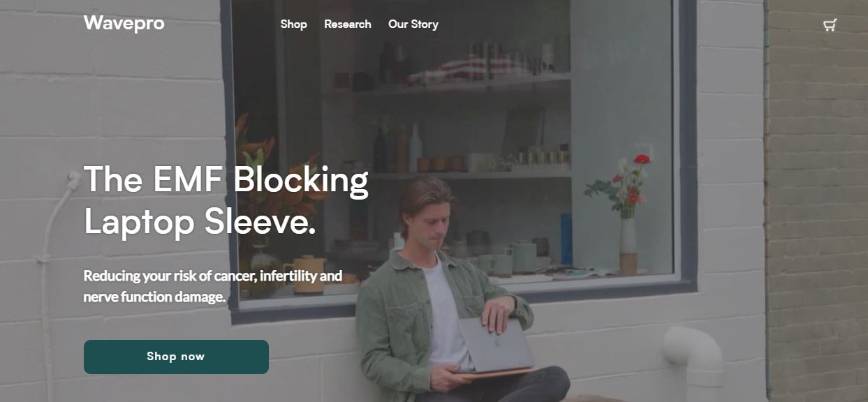Click the EMF Blocking Laptop Sleeve headline
This screenshot has height=402, width=868.
pos(226,200)
